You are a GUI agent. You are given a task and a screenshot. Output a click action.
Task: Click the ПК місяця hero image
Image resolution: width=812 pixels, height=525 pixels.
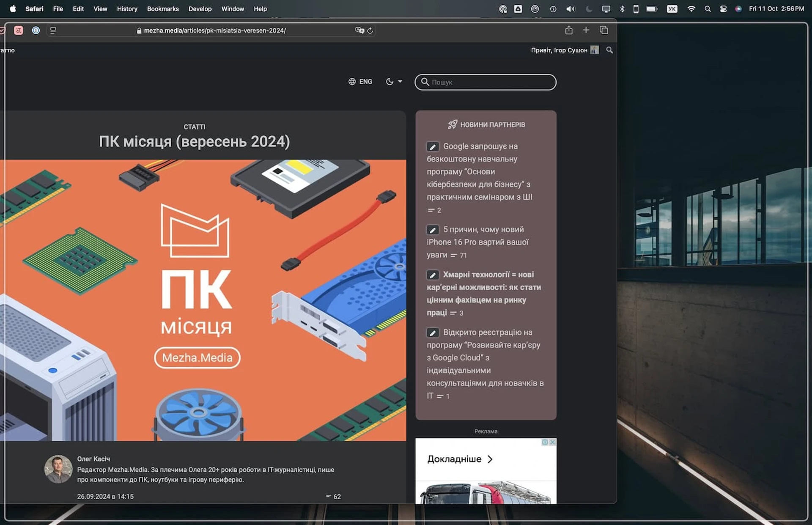(203, 300)
